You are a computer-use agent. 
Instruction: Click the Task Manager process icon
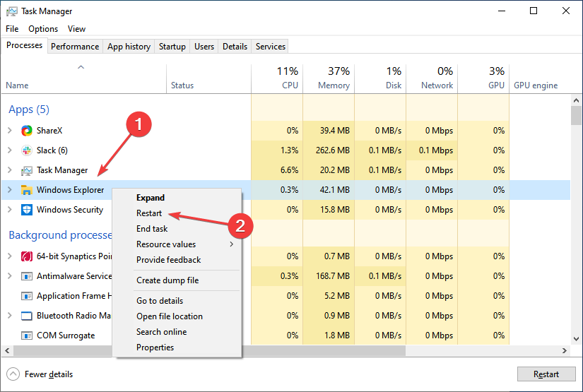(27, 170)
